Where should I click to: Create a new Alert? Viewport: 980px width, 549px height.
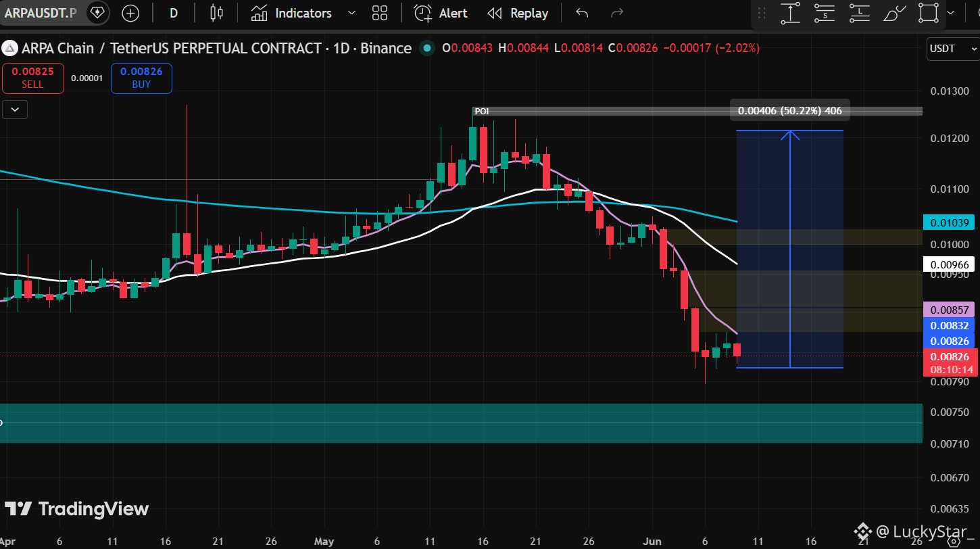click(441, 13)
